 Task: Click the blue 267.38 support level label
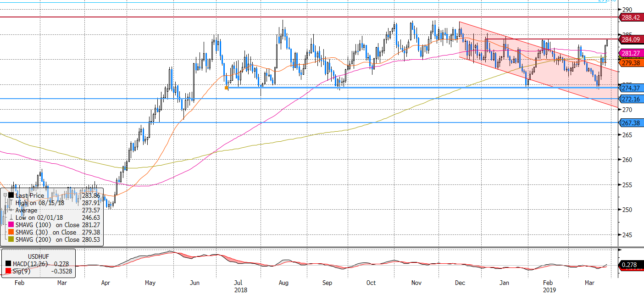pos(632,123)
